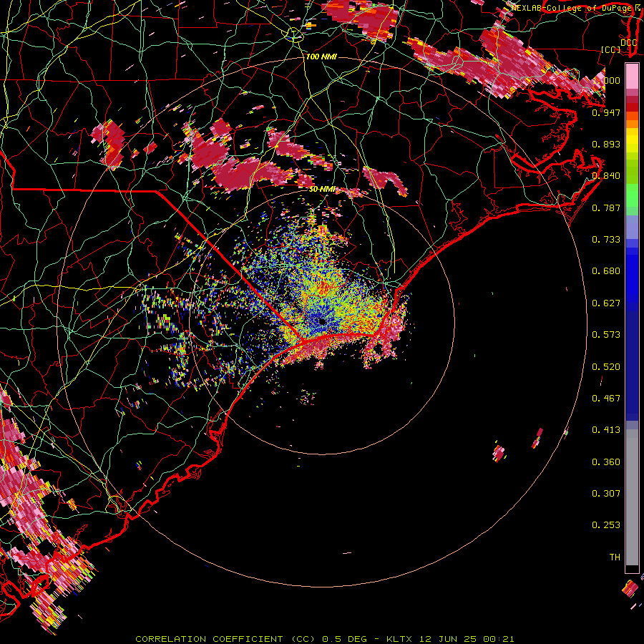This screenshot has width=644, height=644.
Task: Click the 0.680 color scale value
Action: coord(606,270)
